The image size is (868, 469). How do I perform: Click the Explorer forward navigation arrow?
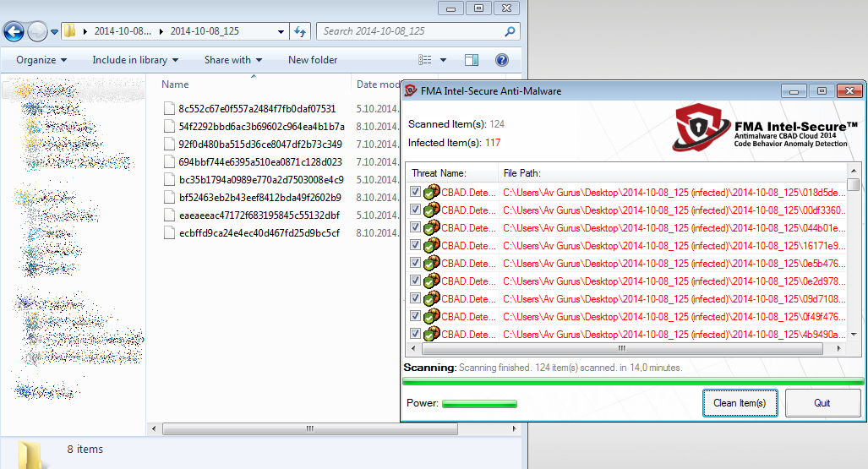tap(37, 31)
